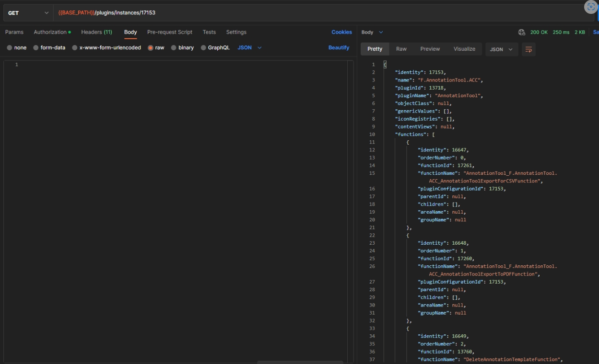
Task: Click the Beautify link
Action: pos(339,48)
